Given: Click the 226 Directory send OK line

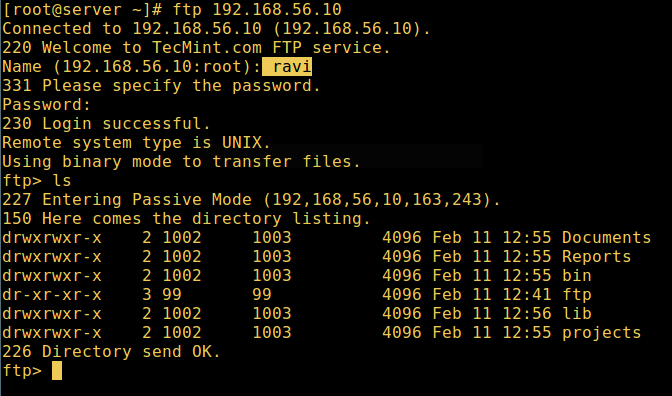Looking at the screenshot, I should [x=111, y=352].
